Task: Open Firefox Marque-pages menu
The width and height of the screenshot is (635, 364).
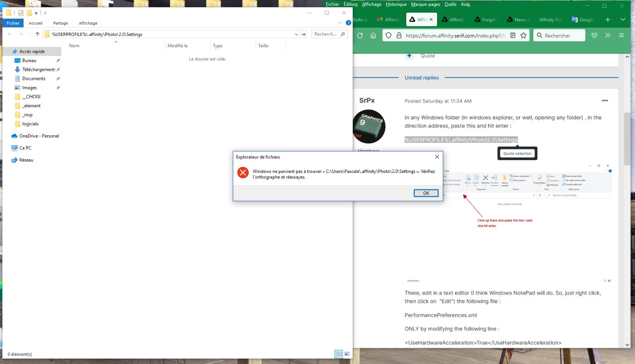Action: coord(426,5)
